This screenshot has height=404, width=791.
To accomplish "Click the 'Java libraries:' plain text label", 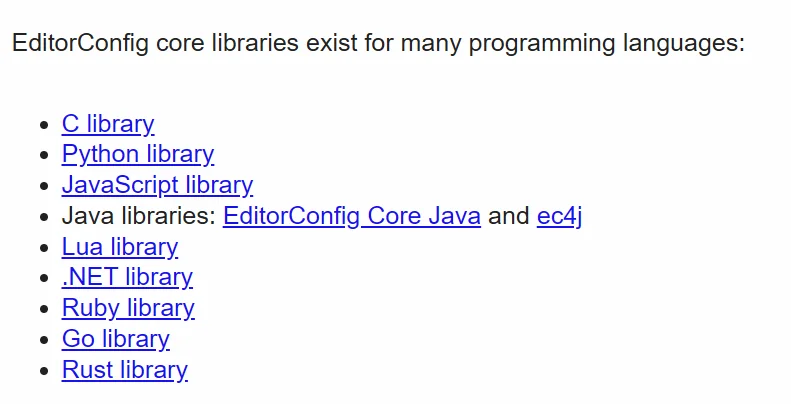I will (139, 216).
